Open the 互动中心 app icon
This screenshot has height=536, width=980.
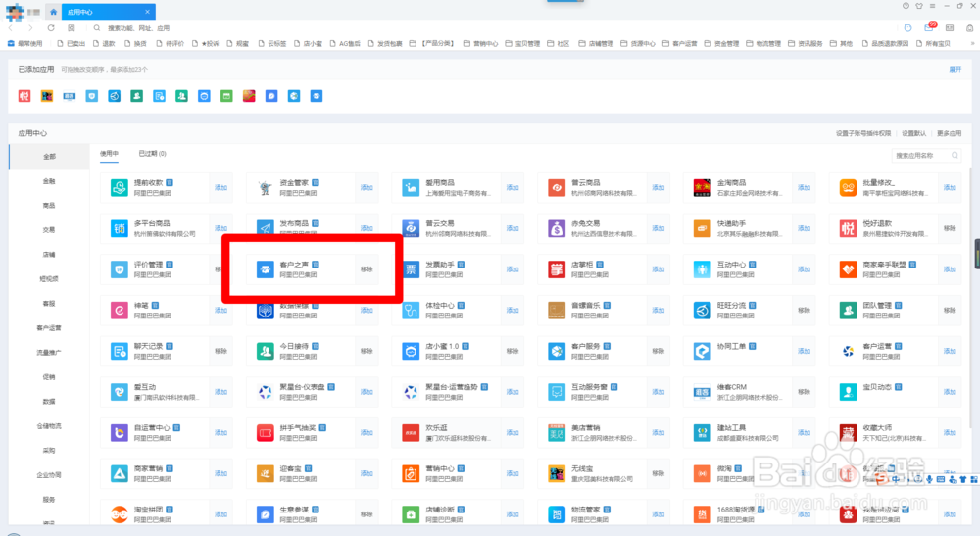point(702,269)
